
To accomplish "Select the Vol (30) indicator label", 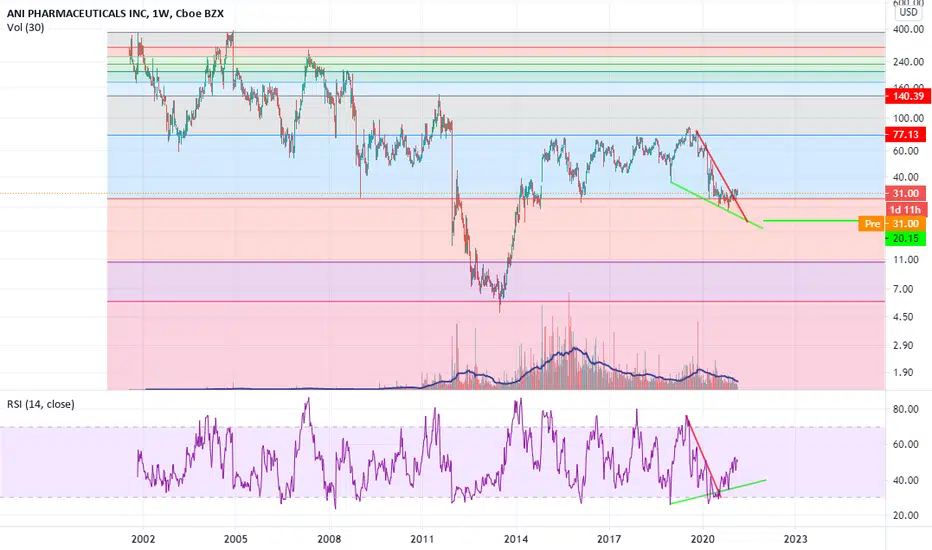I will pos(26,27).
